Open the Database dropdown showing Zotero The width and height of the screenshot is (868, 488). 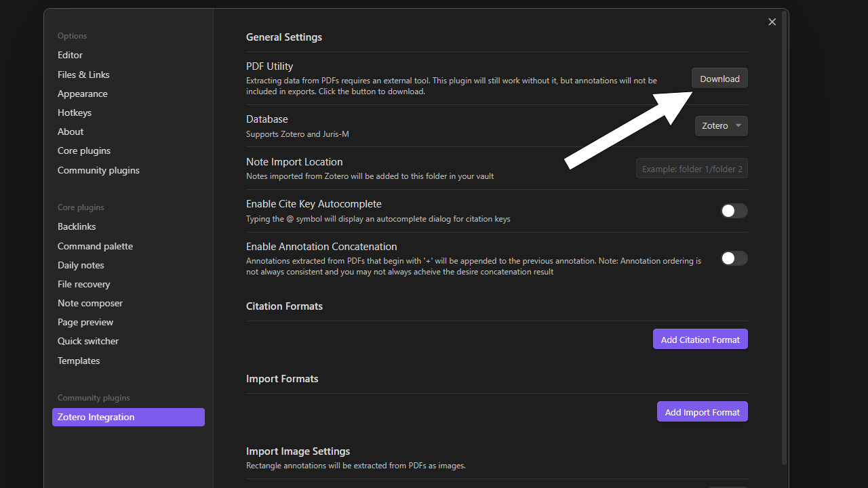(x=721, y=126)
